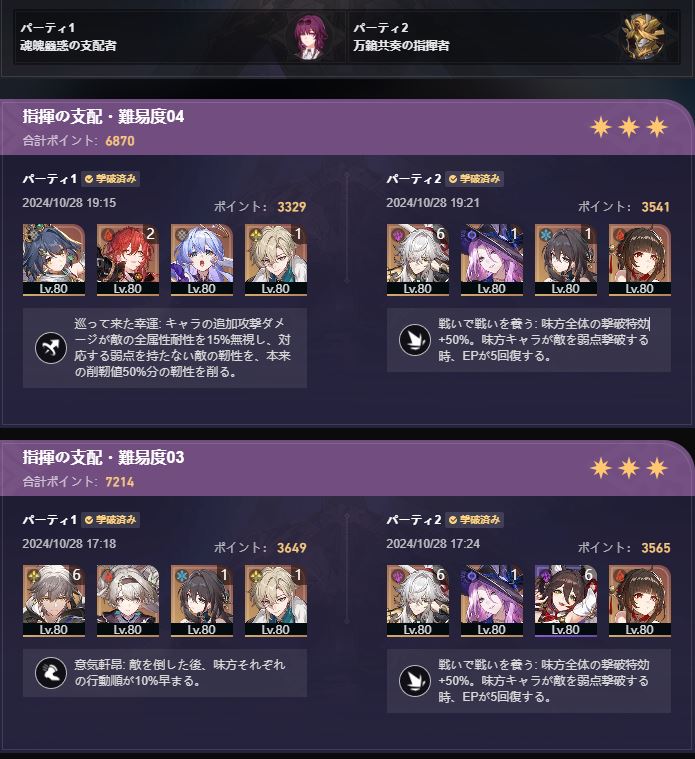Click the buff icon in difficulty 03 party 1

coord(51,673)
